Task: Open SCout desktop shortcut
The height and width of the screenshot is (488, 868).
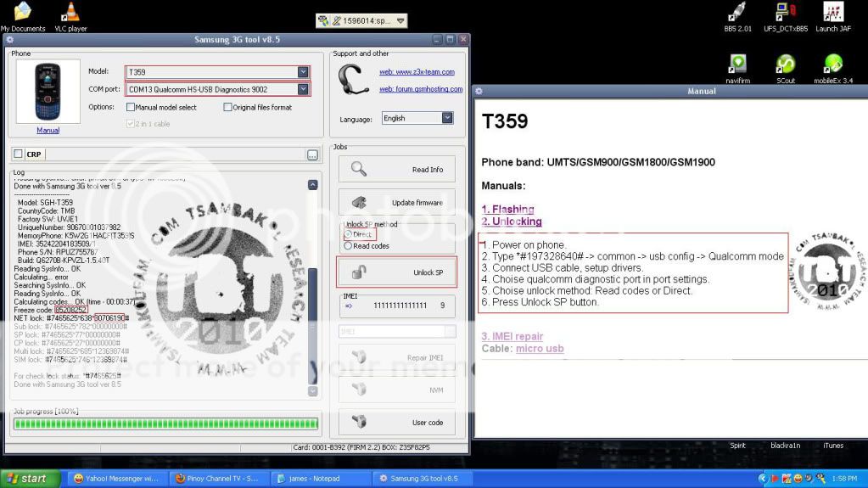Action: coord(786,69)
